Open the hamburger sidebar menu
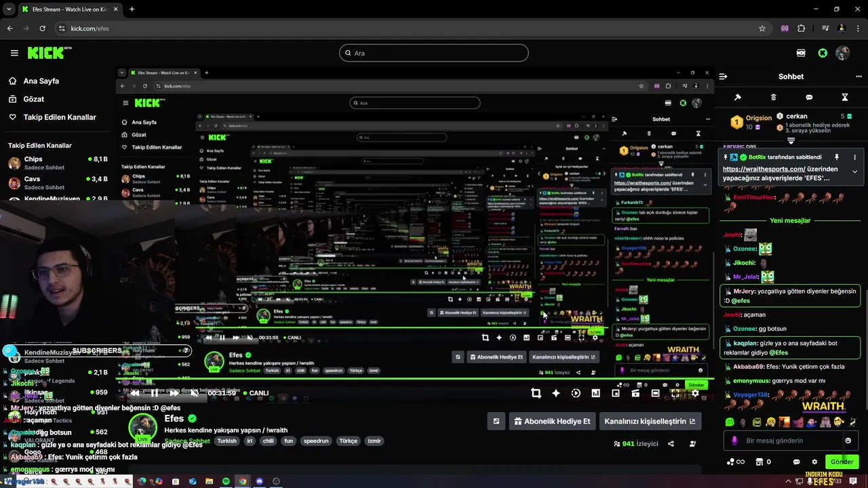The height and width of the screenshot is (488, 868). click(14, 53)
